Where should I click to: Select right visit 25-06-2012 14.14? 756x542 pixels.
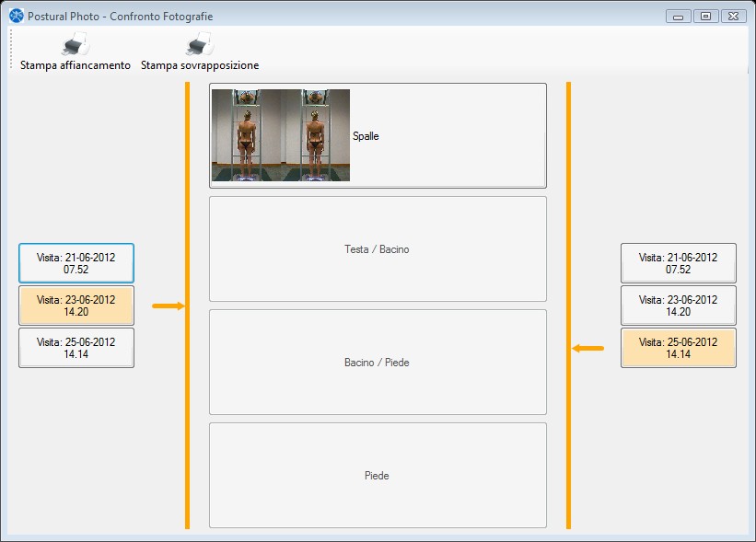pyautogui.click(x=679, y=348)
